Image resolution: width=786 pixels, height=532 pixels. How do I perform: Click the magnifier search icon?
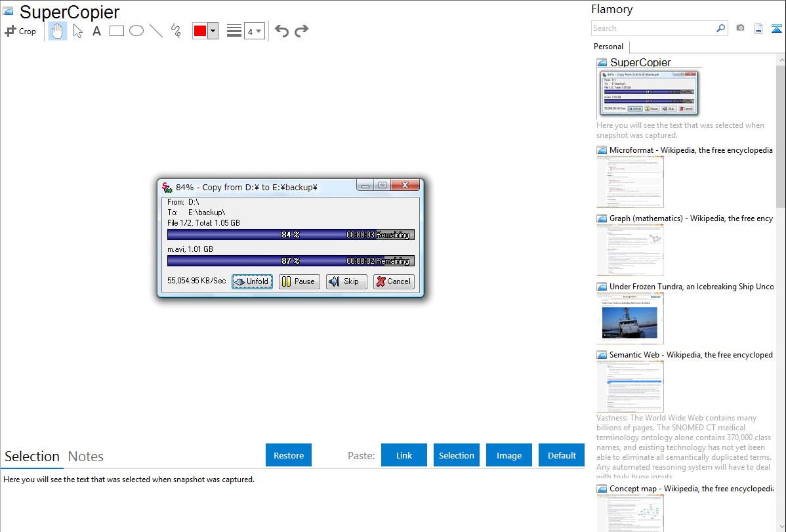coord(720,28)
